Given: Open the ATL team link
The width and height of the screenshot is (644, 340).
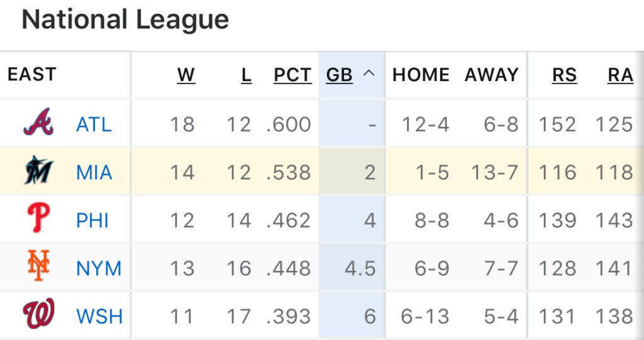Looking at the screenshot, I should 94,124.
